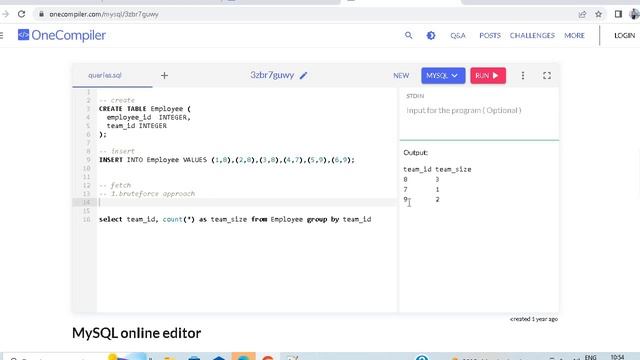Select the queries.sql file tab

tap(105, 76)
